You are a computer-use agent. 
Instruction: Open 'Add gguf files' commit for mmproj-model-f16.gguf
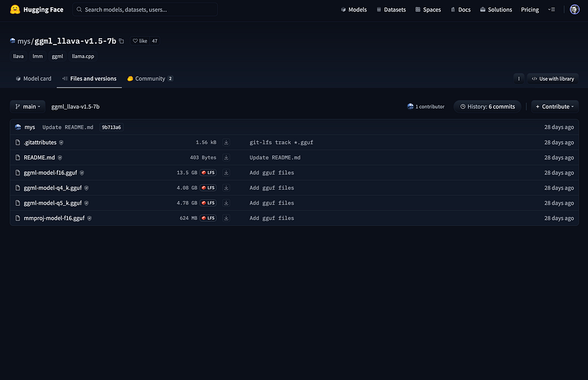[271, 218]
